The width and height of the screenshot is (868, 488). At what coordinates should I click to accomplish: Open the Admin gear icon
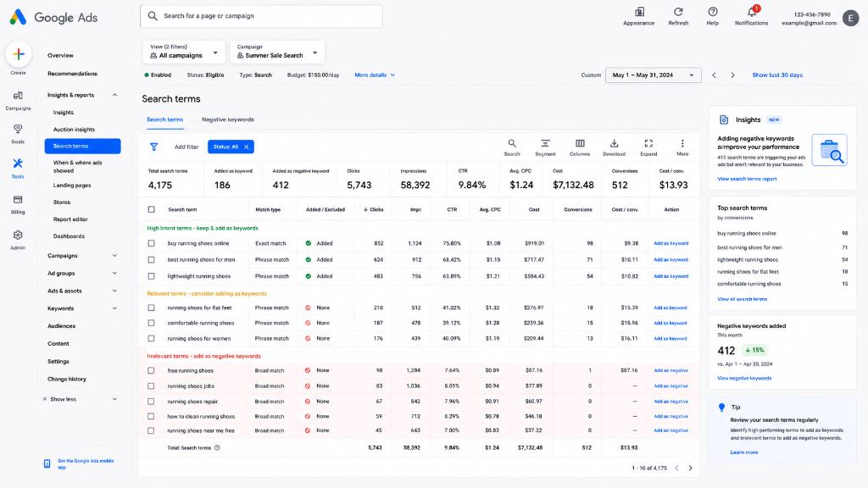click(x=18, y=236)
